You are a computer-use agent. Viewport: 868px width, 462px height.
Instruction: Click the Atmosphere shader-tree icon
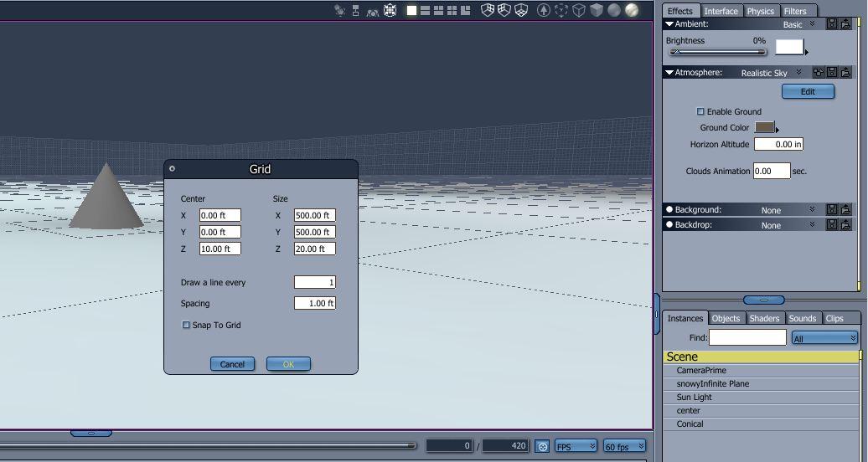pyautogui.click(x=819, y=72)
